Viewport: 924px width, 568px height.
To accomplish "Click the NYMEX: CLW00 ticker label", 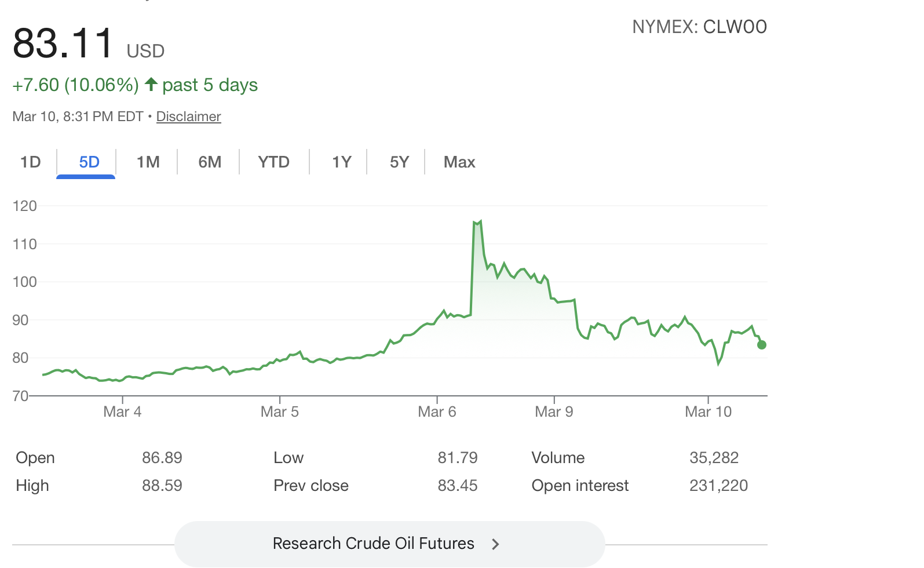I will pos(699,27).
